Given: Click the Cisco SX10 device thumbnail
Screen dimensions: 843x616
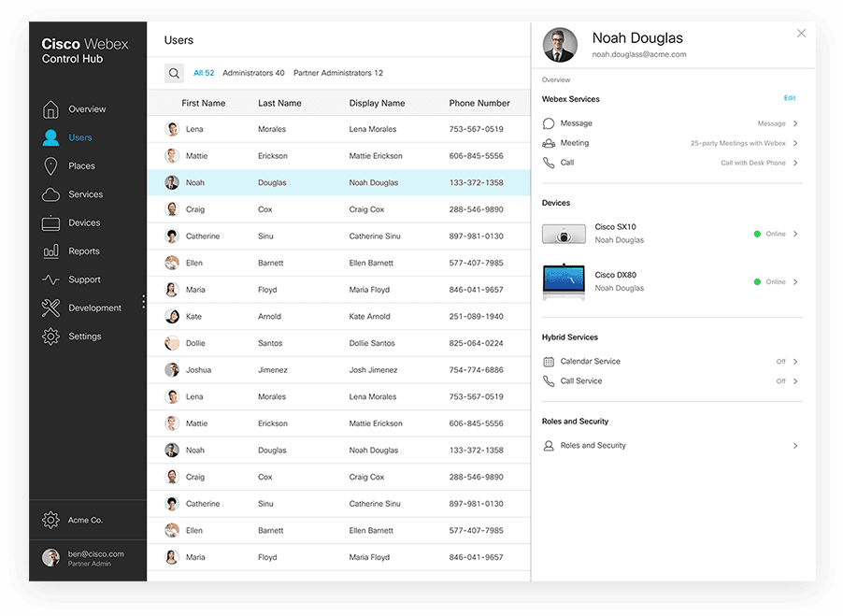Looking at the screenshot, I should [564, 234].
